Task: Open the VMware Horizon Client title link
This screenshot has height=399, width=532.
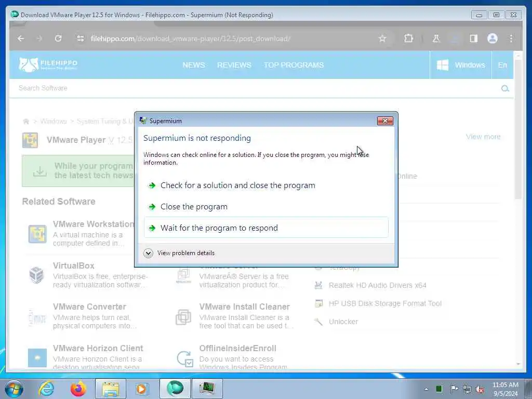Action: (98, 348)
